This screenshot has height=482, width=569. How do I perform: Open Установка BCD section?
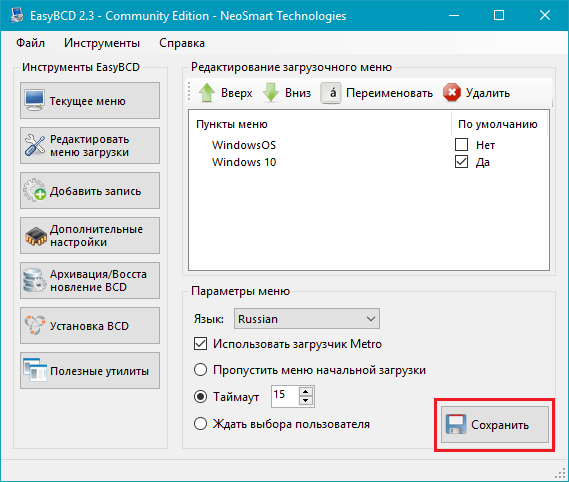point(90,326)
